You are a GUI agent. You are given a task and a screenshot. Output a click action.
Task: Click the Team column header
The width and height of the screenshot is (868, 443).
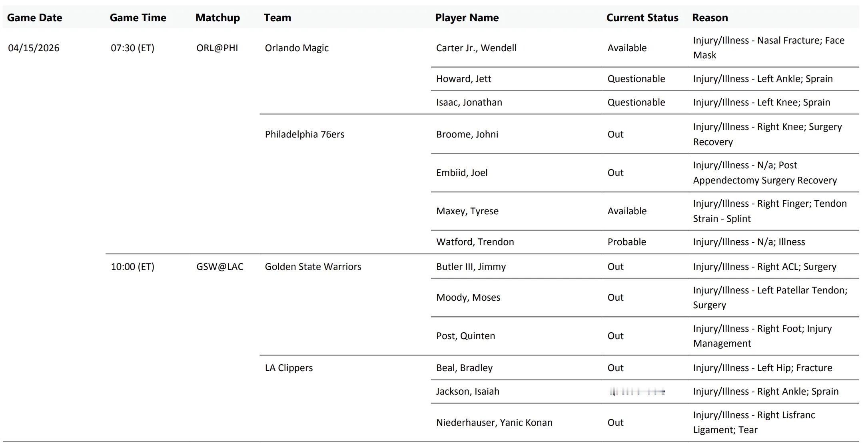coord(277,18)
